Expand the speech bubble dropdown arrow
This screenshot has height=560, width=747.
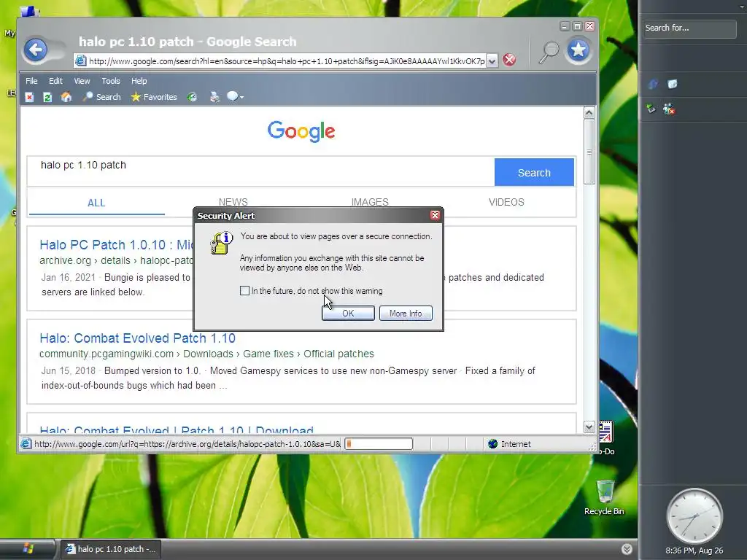click(242, 98)
